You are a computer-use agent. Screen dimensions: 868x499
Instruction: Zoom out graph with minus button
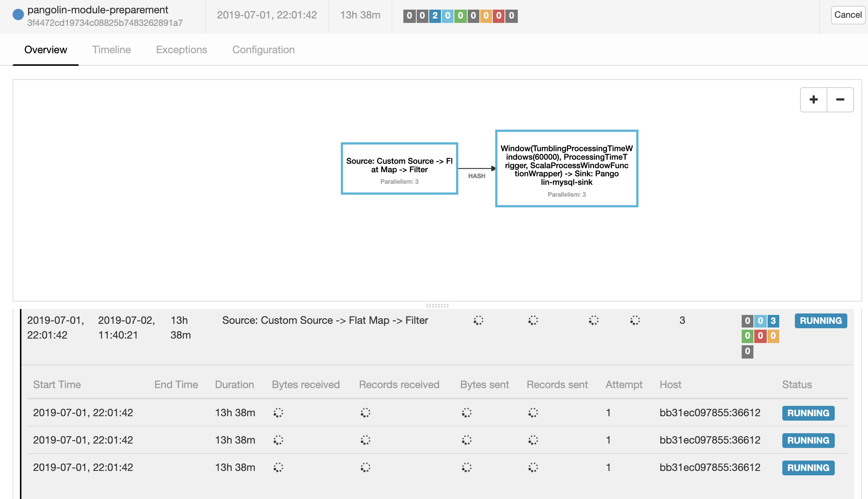pyautogui.click(x=840, y=100)
